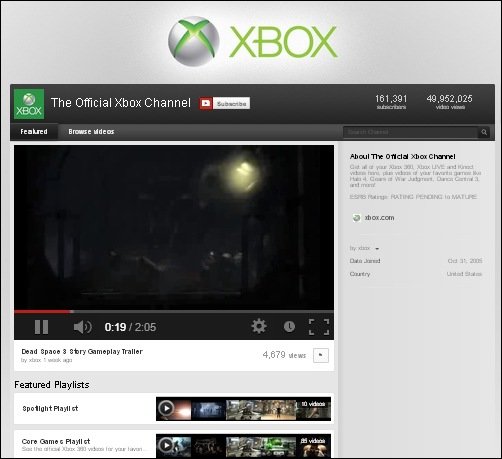Click the red YouTube icon beside Subscribe
Screen dimensions: 502x459
[x=206, y=103]
